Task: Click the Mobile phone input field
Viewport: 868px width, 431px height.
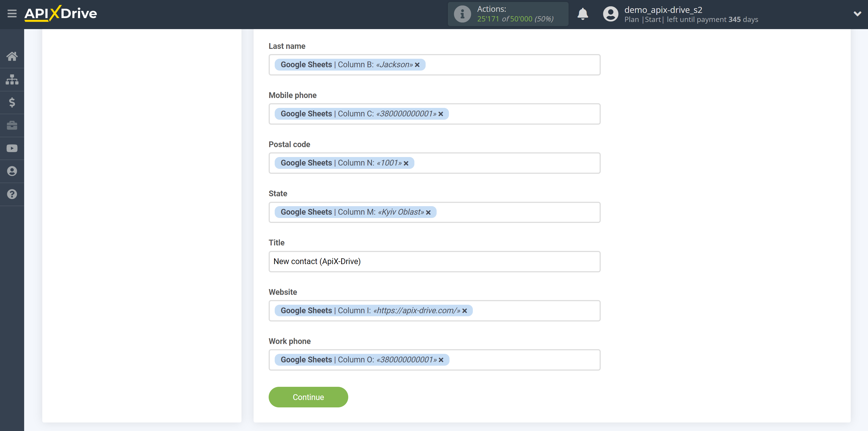Action: coord(434,114)
